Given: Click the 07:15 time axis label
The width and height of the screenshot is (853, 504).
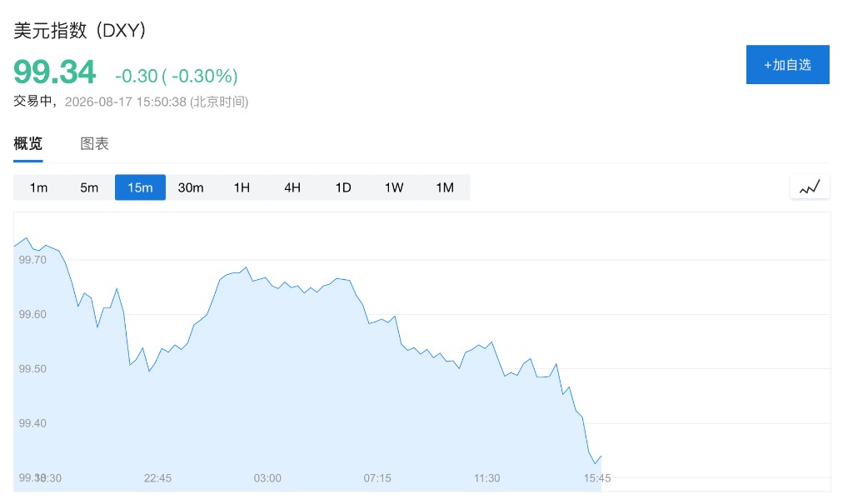Looking at the screenshot, I should [x=377, y=478].
